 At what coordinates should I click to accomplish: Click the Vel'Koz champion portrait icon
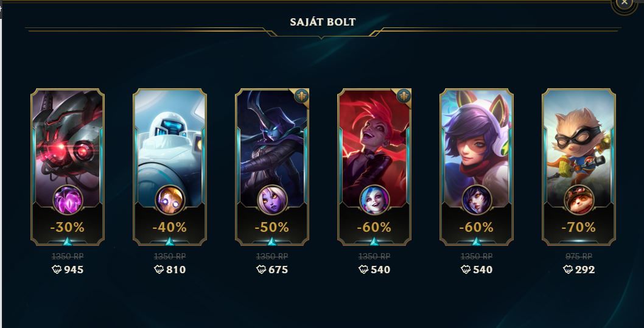click(x=68, y=200)
